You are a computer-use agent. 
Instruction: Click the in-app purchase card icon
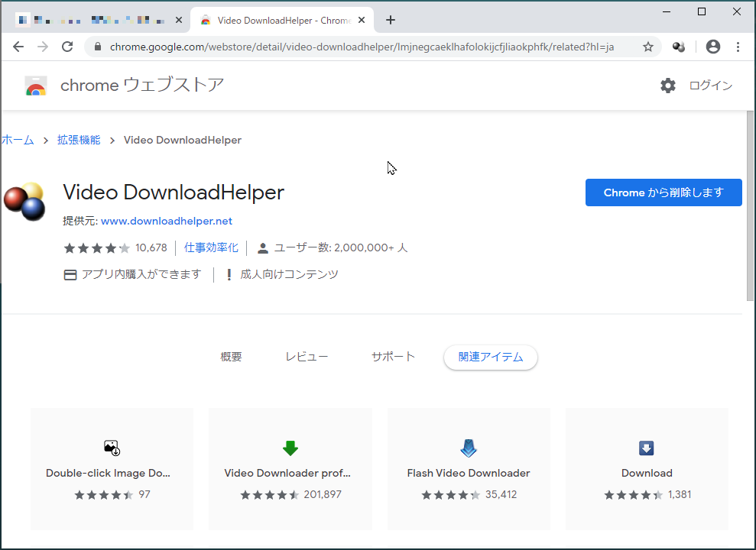(x=70, y=275)
